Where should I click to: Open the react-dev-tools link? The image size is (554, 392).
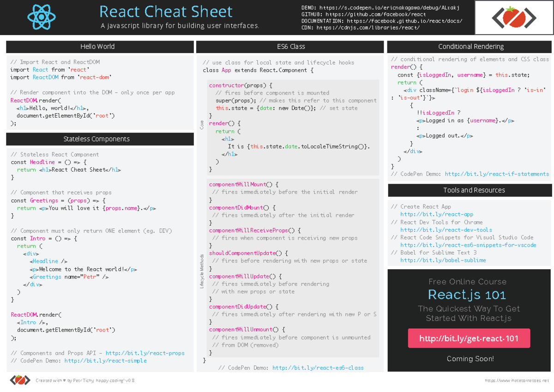point(446,229)
